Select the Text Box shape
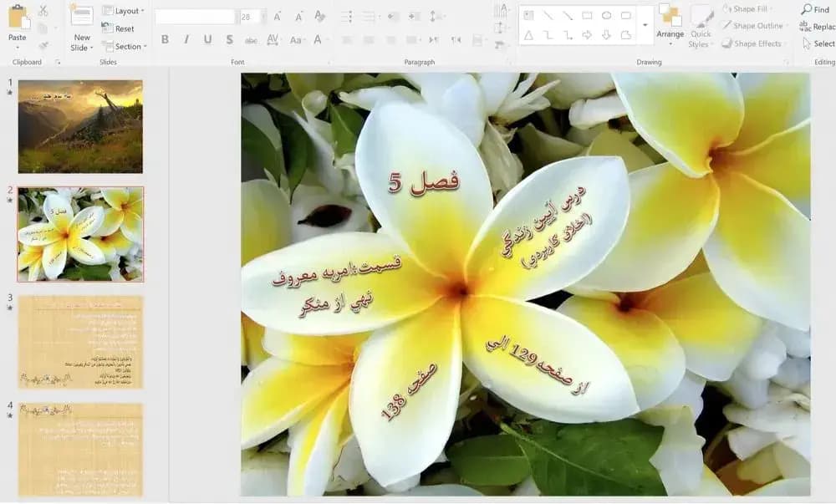This screenshot has width=836, height=504. (x=528, y=15)
